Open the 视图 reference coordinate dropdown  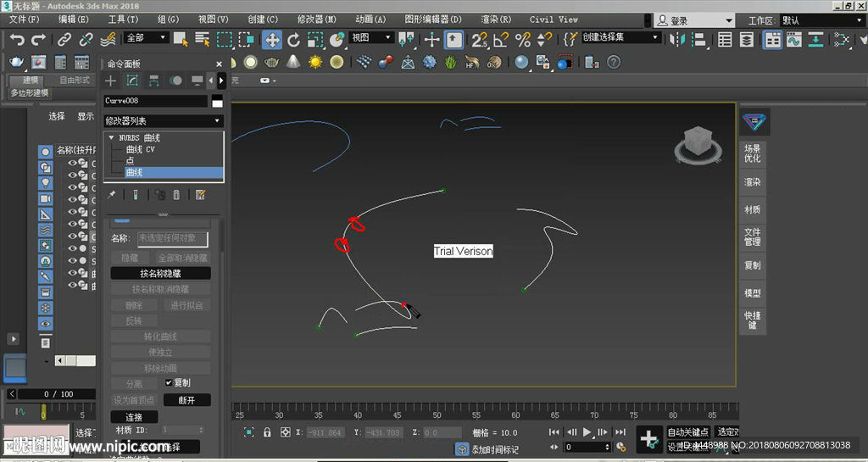tap(371, 37)
